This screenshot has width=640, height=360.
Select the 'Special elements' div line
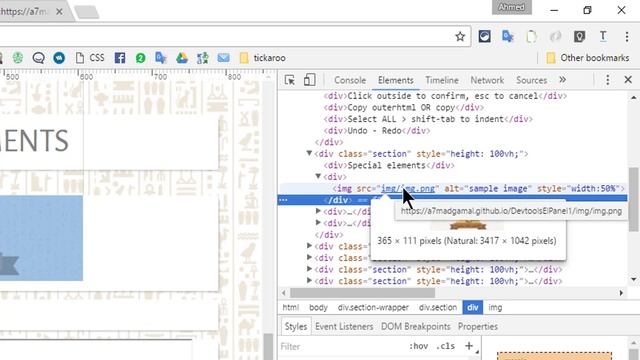coord(389,165)
